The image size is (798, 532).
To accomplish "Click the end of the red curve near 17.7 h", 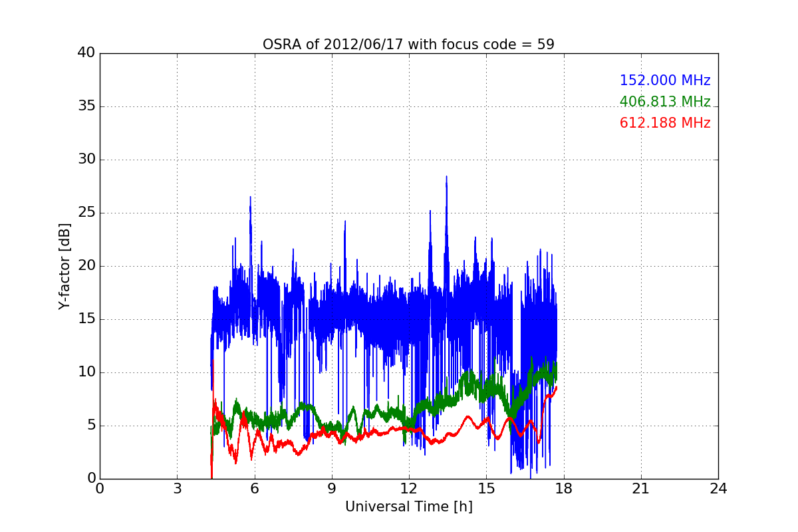I will coord(556,387).
